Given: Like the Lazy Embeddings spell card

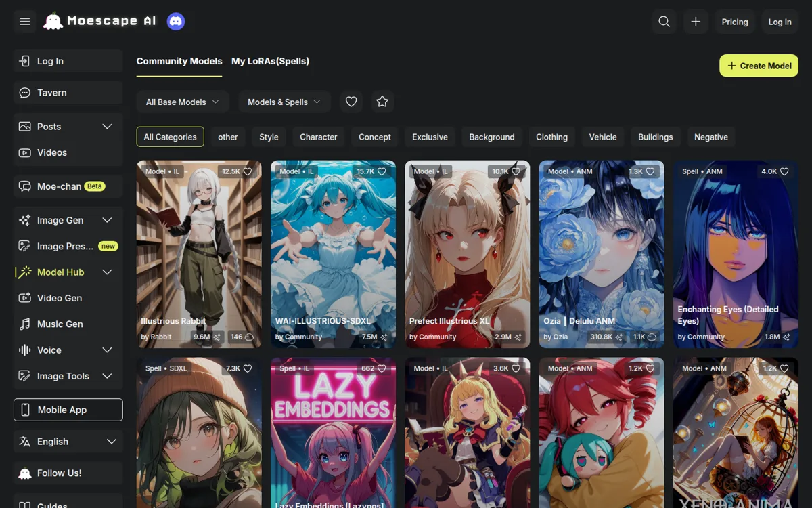Looking at the screenshot, I should (x=382, y=368).
